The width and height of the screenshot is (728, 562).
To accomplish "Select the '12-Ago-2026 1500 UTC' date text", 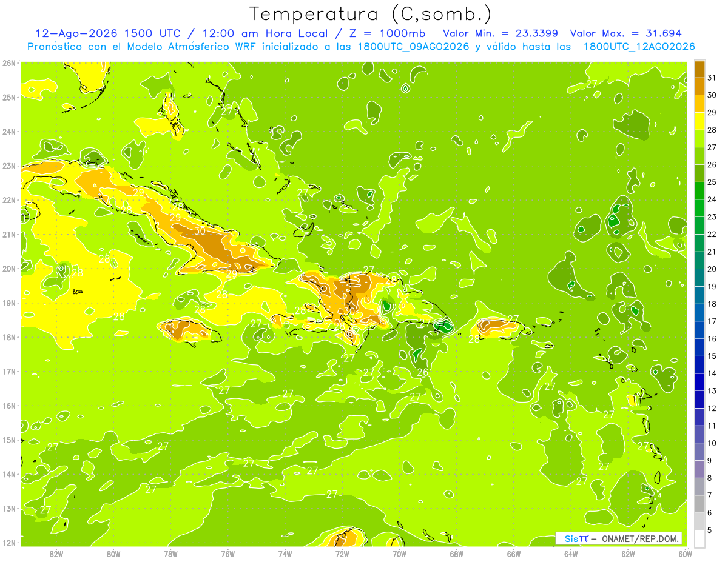I will pyautogui.click(x=110, y=33).
